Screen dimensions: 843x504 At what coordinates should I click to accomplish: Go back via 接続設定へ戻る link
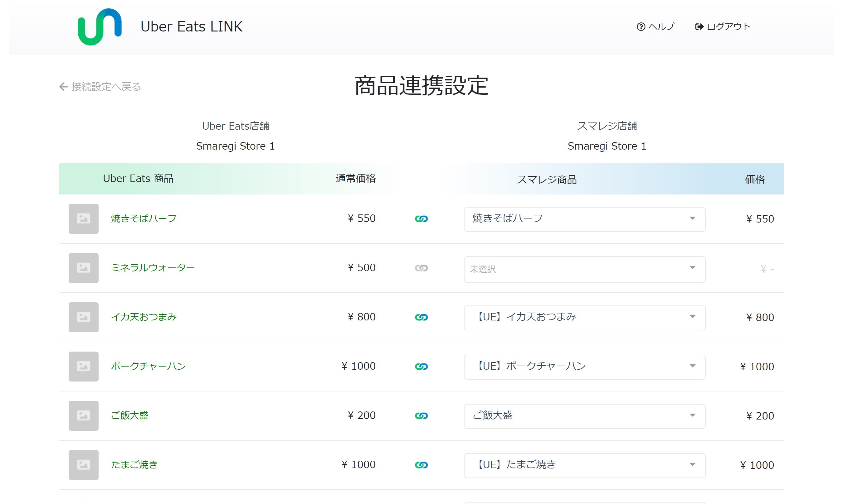(100, 87)
